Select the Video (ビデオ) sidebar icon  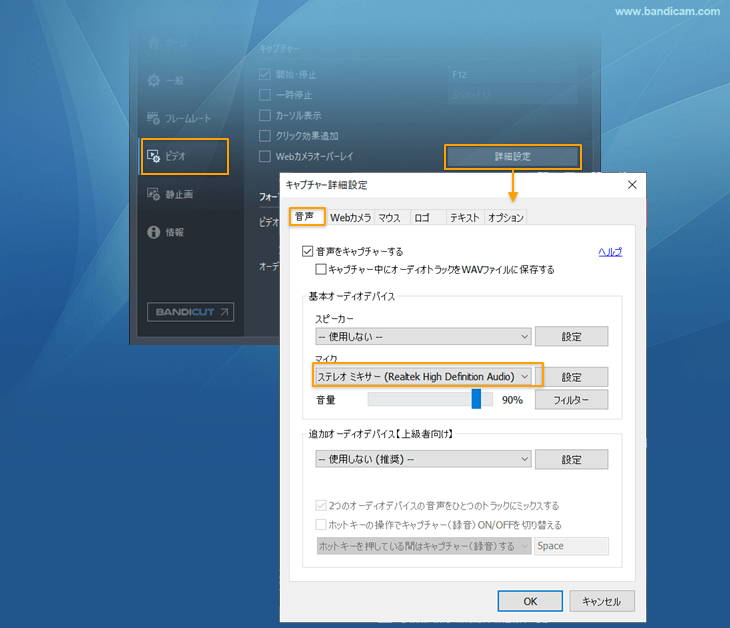[x=153, y=156]
